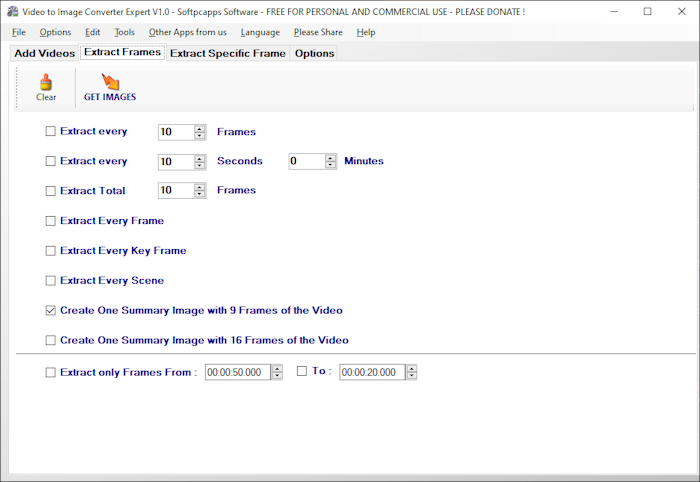Click the To time 00:00:20.000 field
The height and width of the screenshot is (482, 700).
371,372
